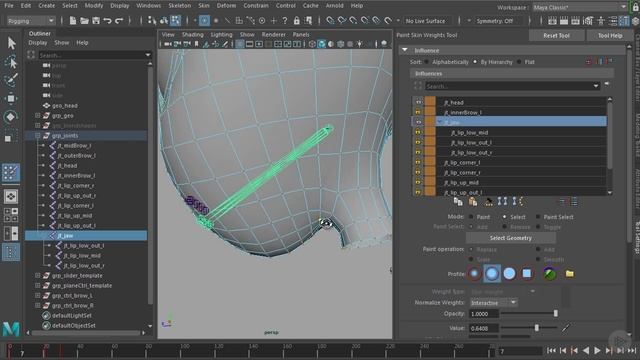This screenshot has height=360, width=640.
Task: Choose the Move tool in toolbox
Action: click(x=11, y=98)
